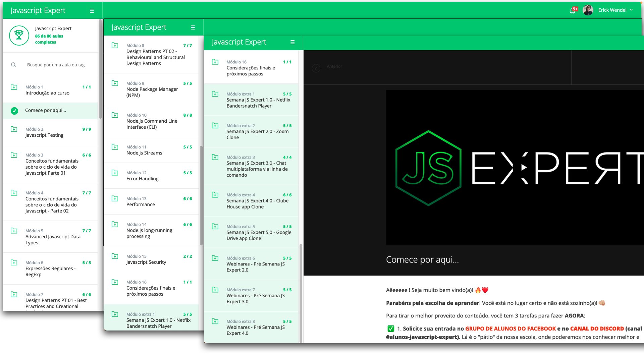Click the JS Expert video thumbnail
Image resolution: width=644 pixels, height=362 pixels.
tap(515, 167)
